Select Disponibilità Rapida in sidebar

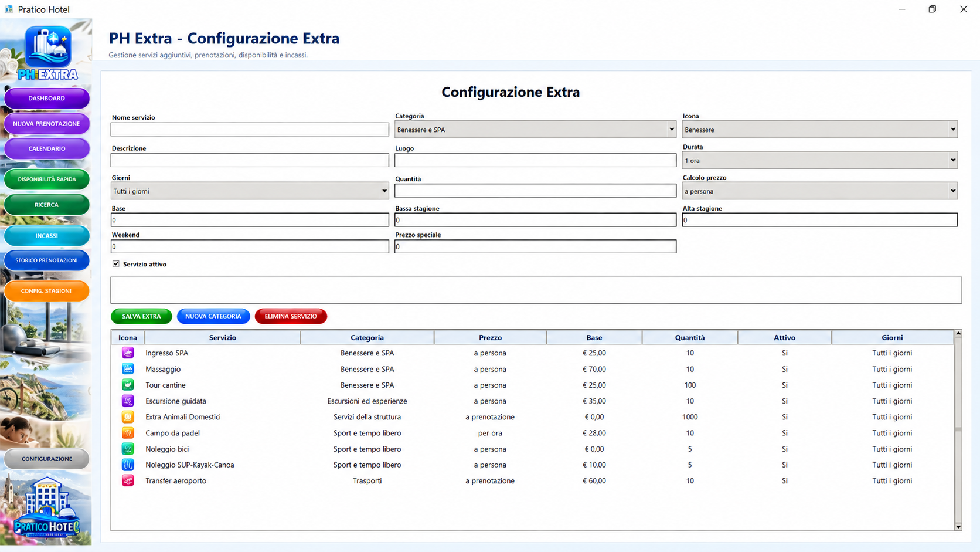pyautogui.click(x=47, y=180)
